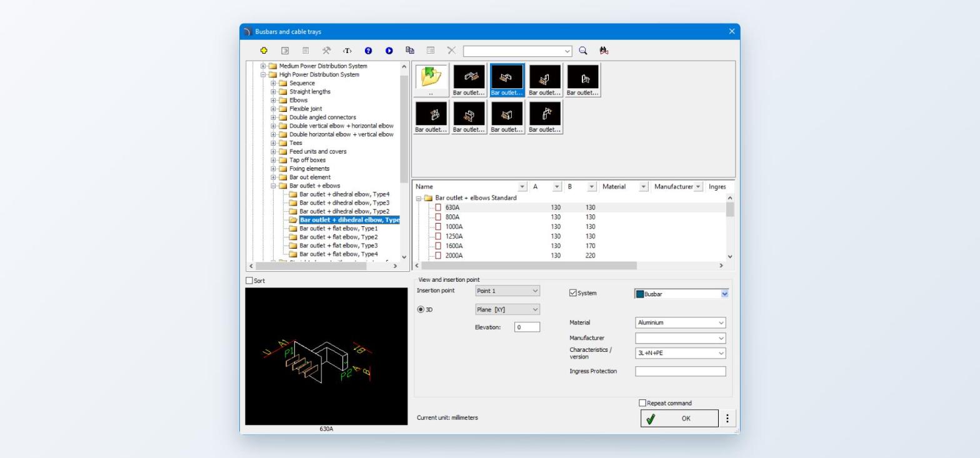The width and height of the screenshot is (980, 458).
Task: Expand the Tap off boxes folder
Action: coord(273,160)
